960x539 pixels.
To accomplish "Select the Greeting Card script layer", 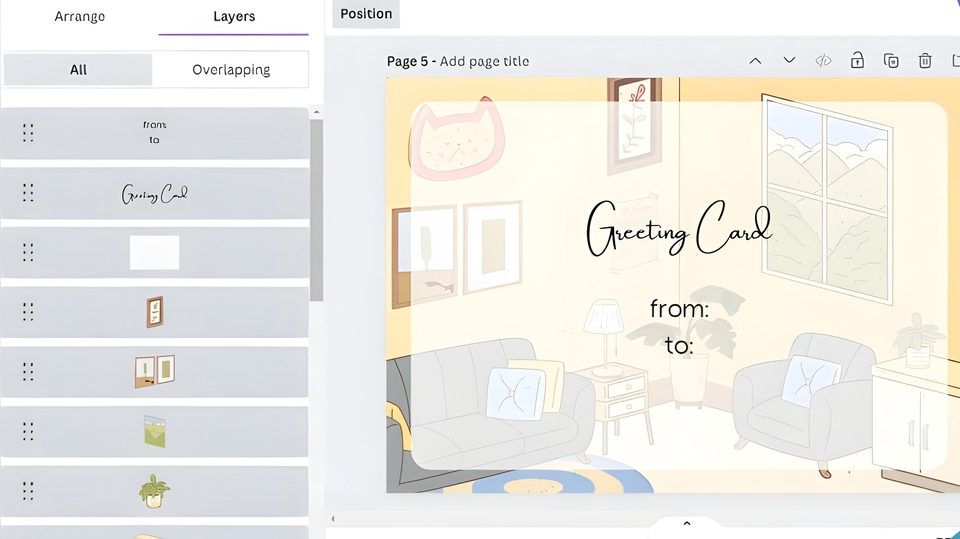I will [154, 193].
